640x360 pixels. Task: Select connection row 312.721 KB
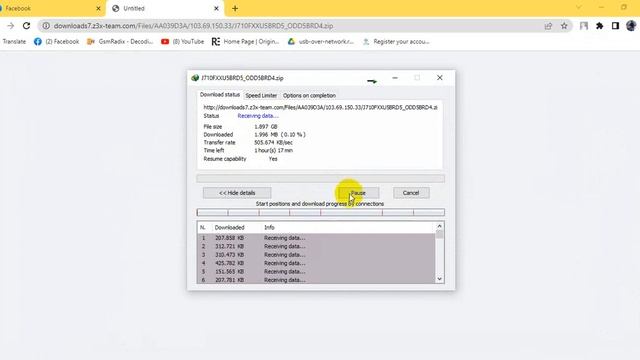pyautogui.click(x=316, y=246)
